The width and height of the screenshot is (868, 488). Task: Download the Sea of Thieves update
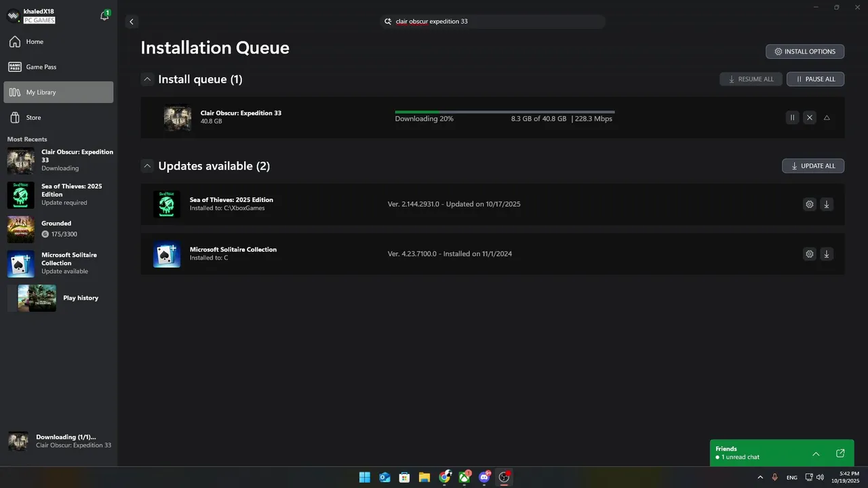click(x=826, y=204)
